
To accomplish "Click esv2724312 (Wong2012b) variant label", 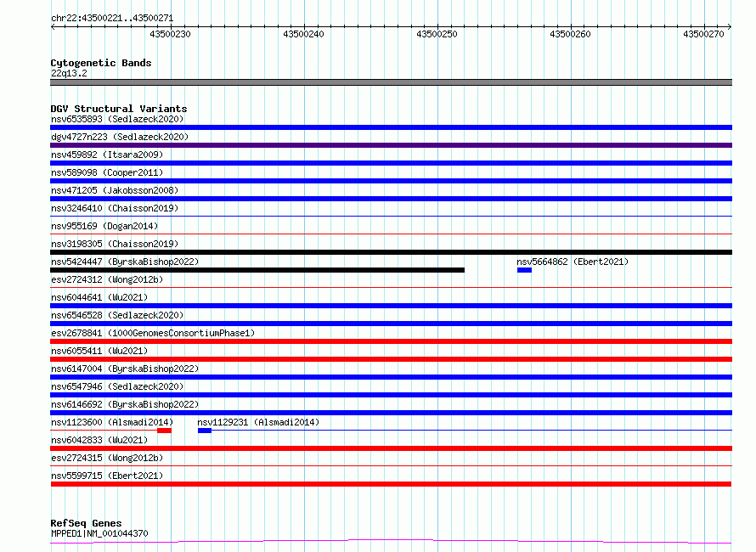I will (x=107, y=279).
